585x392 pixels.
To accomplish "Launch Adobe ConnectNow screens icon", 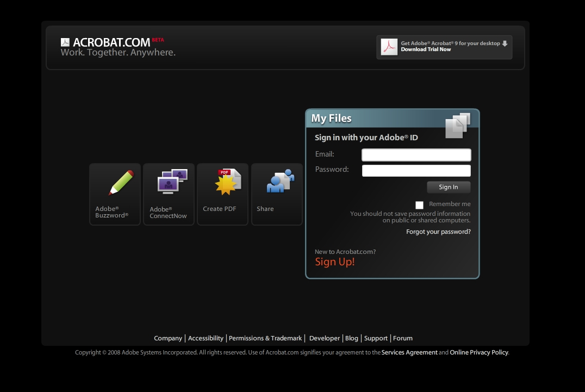I will pyautogui.click(x=172, y=181).
